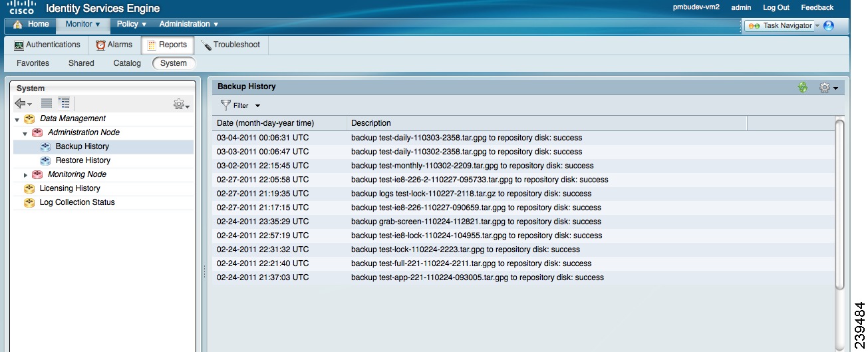Screen dimensions: 868x352
Task: Click the pmbudev-vm2 hostname text
Action: tap(697, 8)
